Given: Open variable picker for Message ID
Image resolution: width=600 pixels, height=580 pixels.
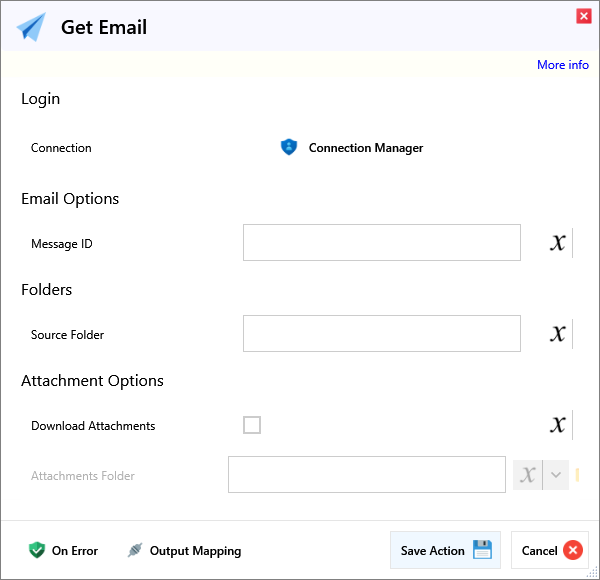Looking at the screenshot, I should (558, 243).
